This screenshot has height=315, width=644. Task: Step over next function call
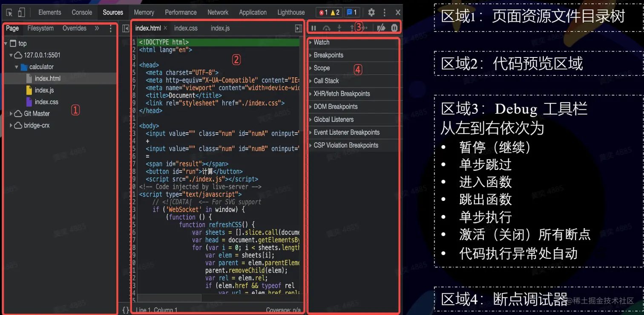[x=327, y=29]
